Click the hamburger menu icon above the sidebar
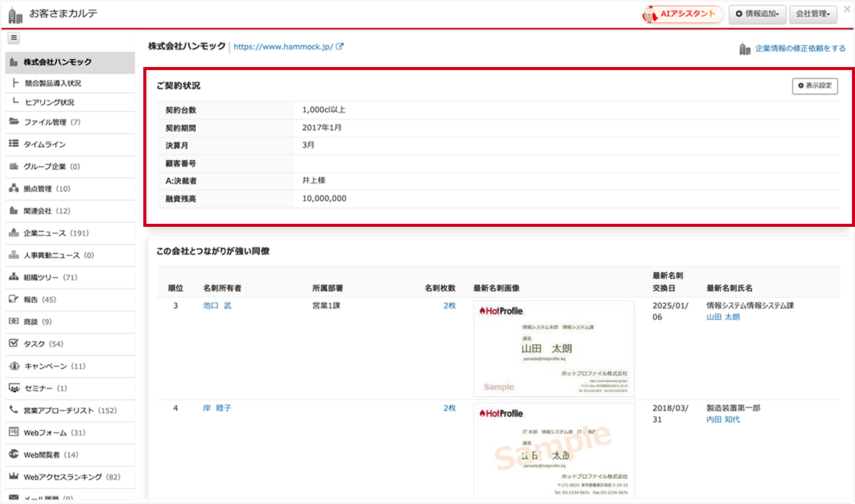855x504 pixels. click(x=14, y=38)
